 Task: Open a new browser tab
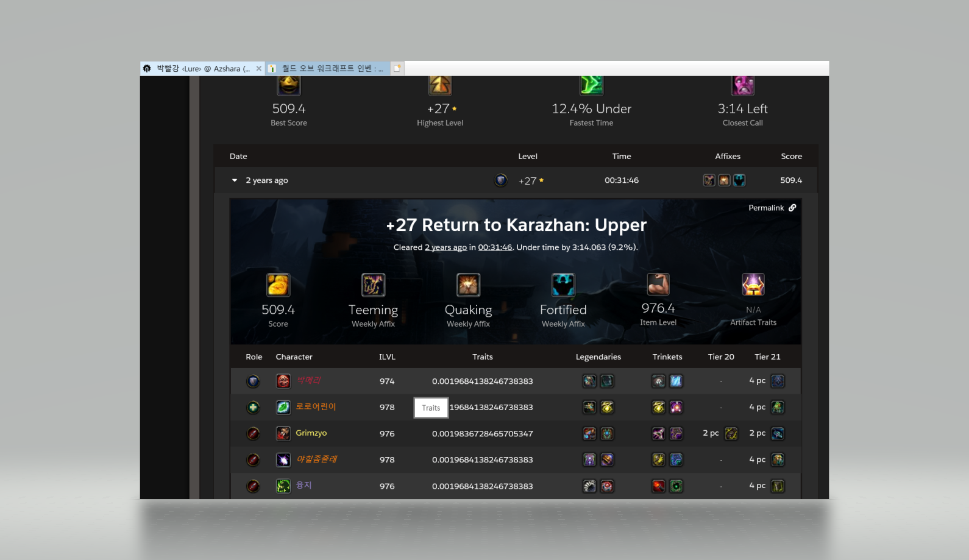(x=397, y=69)
